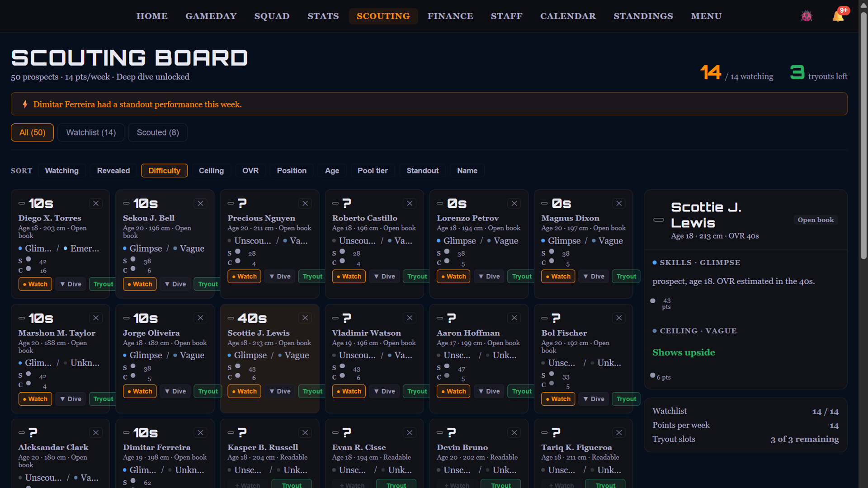The height and width of the screenshot is (488, 868).
Task: Open the FINANCE menu
Action: [x=450, y=16]
